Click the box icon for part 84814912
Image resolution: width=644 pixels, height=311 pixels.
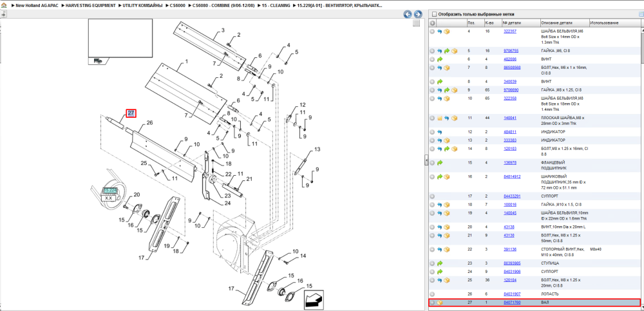[x=446, y=177]
